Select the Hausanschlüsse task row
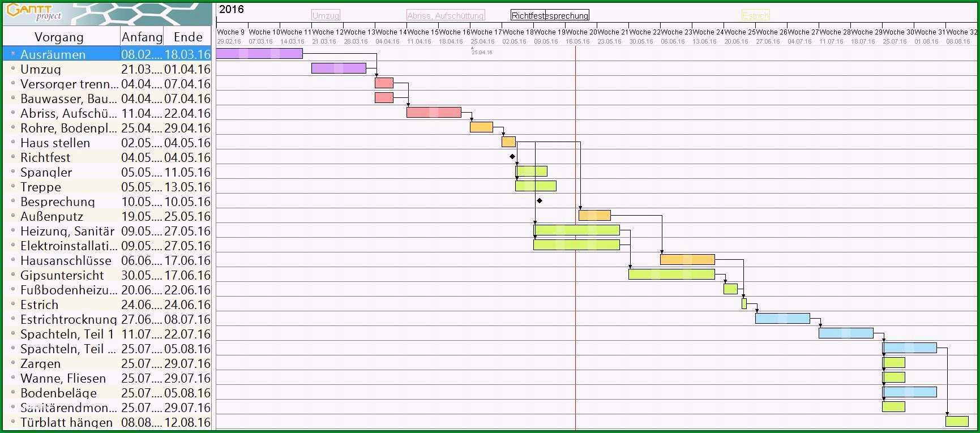The width and height of the screenshot is (980, 433). click(108, 260)
